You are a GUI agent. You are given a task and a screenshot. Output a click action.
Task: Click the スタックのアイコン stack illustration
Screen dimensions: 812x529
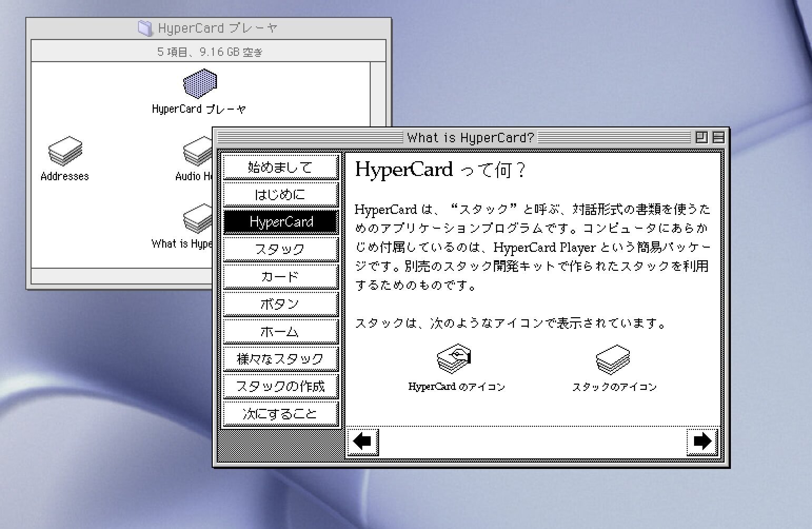point(613,359)
